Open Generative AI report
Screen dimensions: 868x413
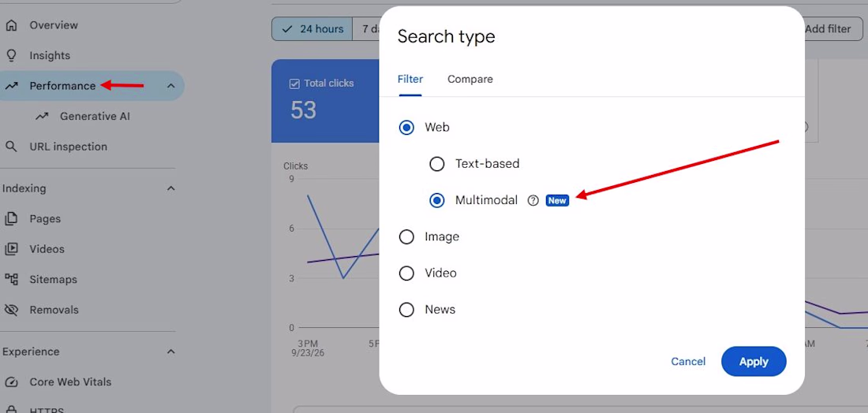tap(95, 117)
